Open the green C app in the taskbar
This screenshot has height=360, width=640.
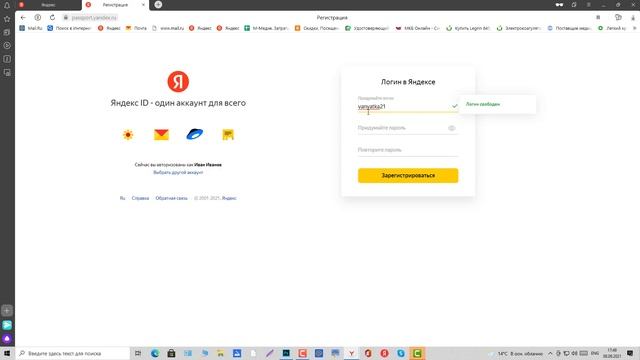pos(417,353)
